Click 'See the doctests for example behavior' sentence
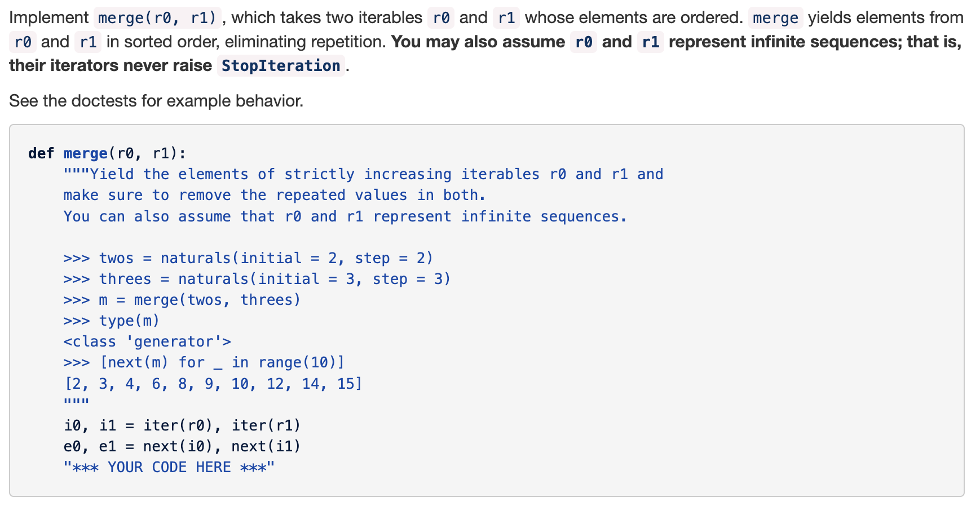Screen dimensions: 980x506 (x=156, y=101)
